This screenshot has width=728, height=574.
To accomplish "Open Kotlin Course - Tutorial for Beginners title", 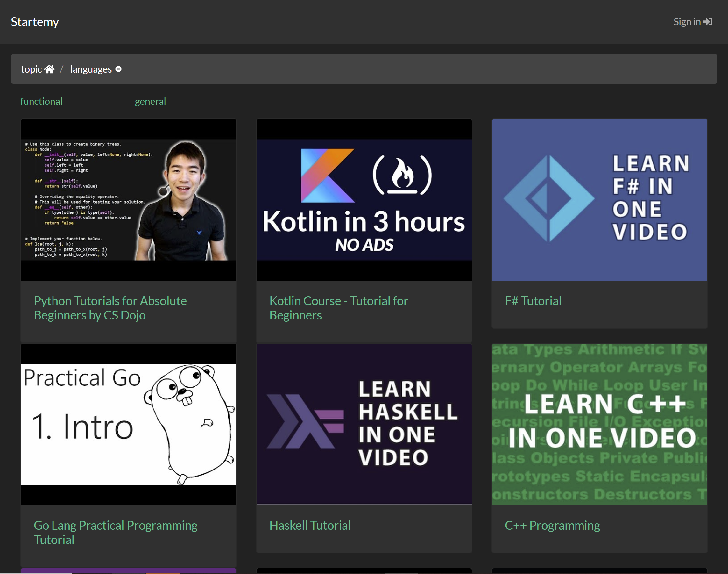I will 338,308.
